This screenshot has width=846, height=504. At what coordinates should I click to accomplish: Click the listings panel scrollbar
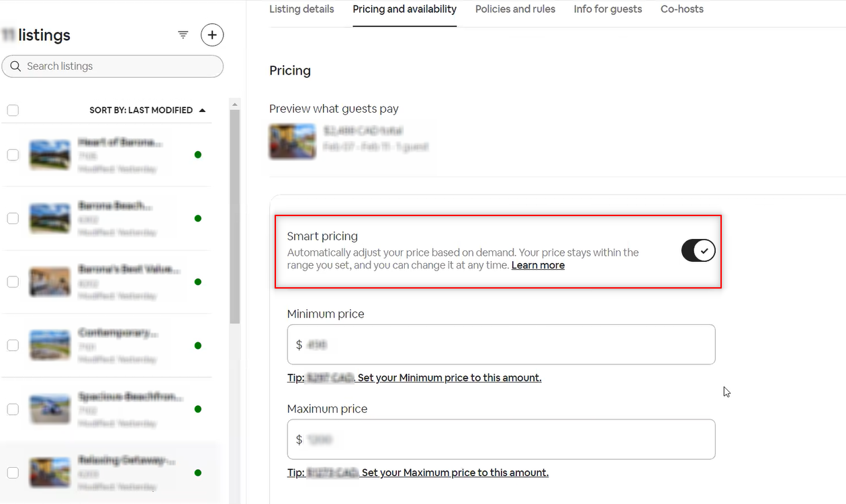click(234, 215)
